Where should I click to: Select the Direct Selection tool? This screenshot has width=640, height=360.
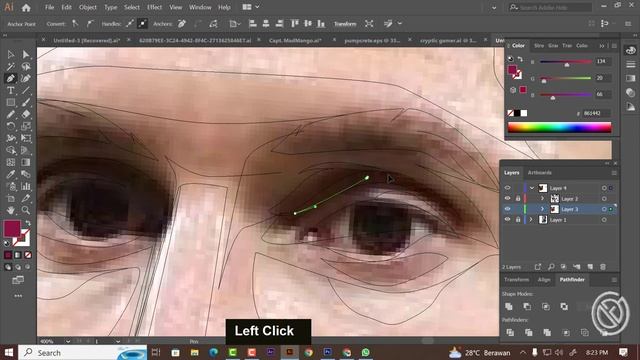pyautogui.click(x=26, y=54)
